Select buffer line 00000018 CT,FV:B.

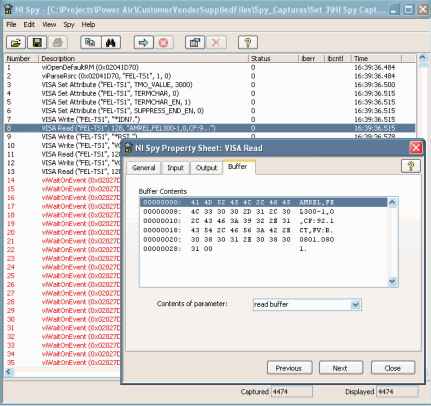[263, 230]
